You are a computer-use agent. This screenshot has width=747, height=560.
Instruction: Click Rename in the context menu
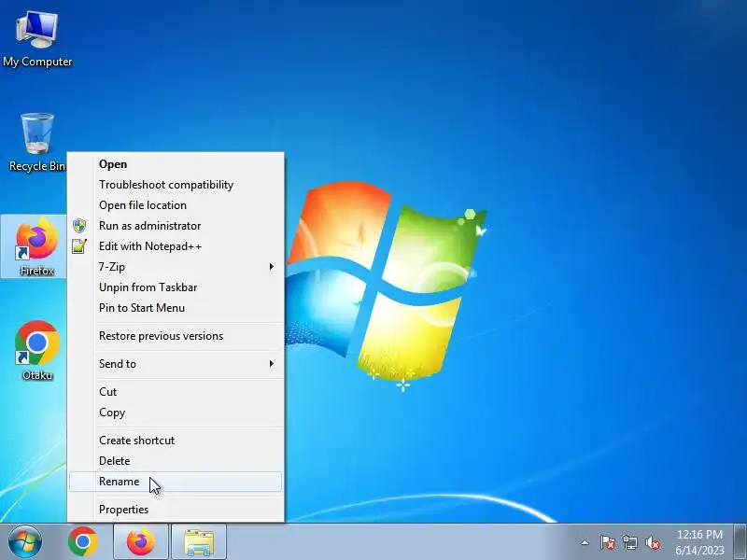pos(176,482)
